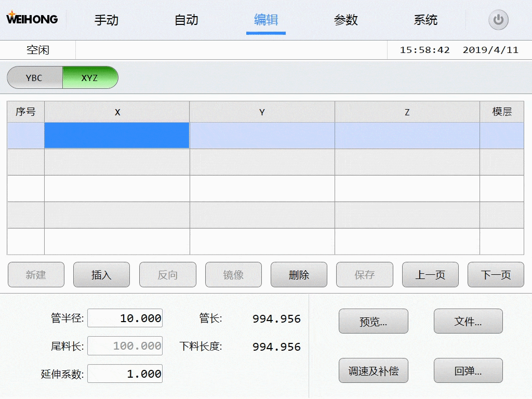
Task: Click the 模层 column header
Action: [x=502, y=112]
